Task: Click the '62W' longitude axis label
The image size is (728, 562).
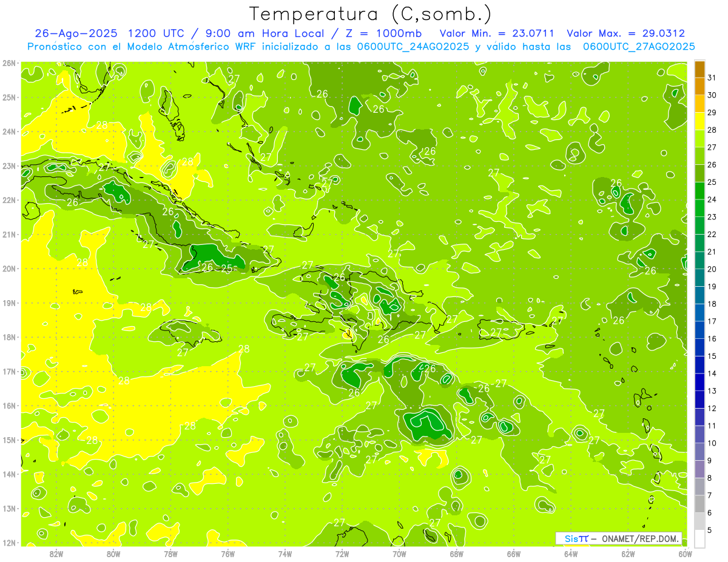Action: click(x=628, y=554)
